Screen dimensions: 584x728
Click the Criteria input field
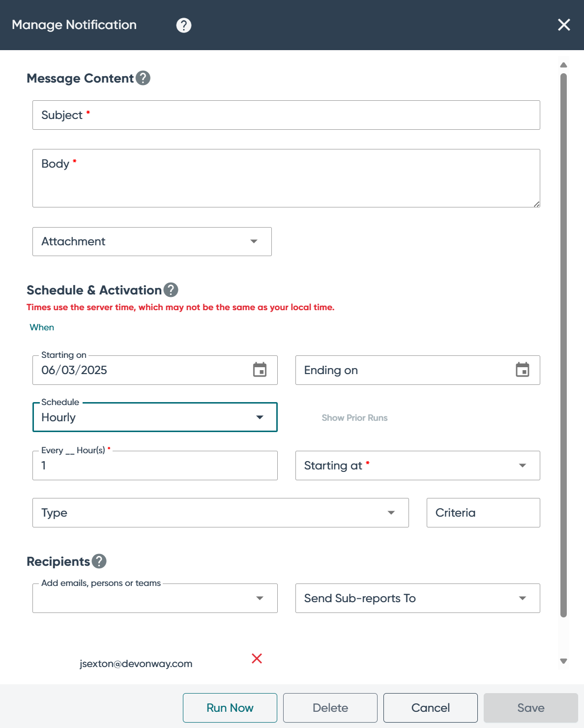pyautogui.click(x=483, y=513)
